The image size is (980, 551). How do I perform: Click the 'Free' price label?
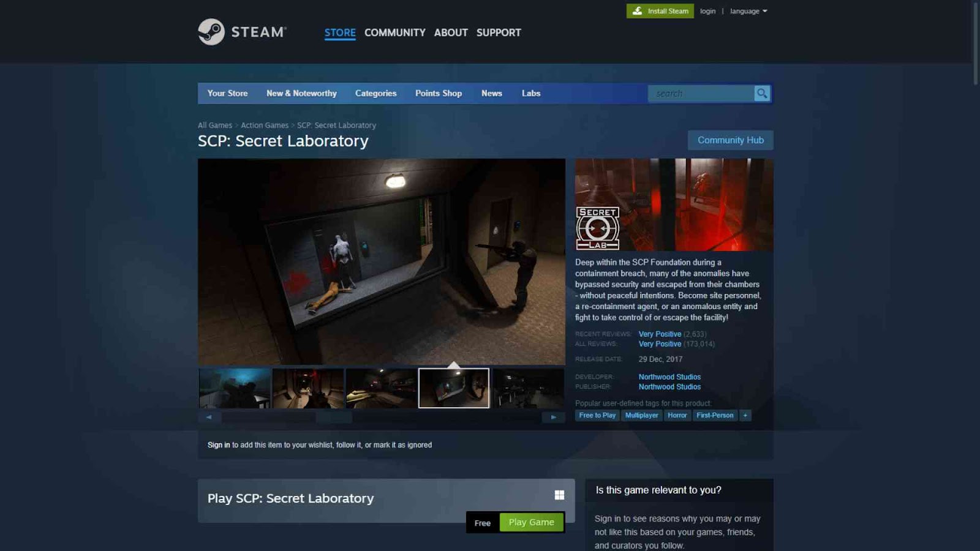pos(483,523)
